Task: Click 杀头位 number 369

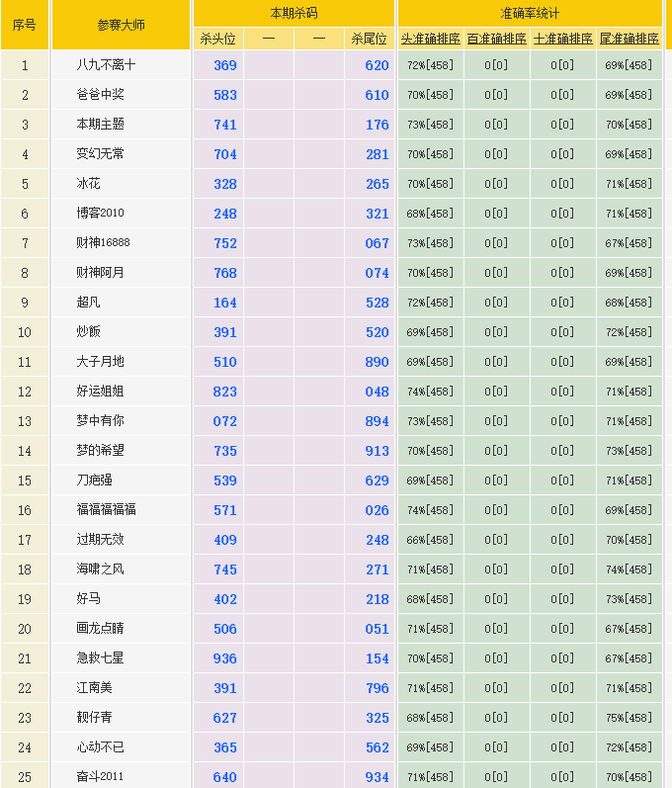Action: tap(225, 65)
